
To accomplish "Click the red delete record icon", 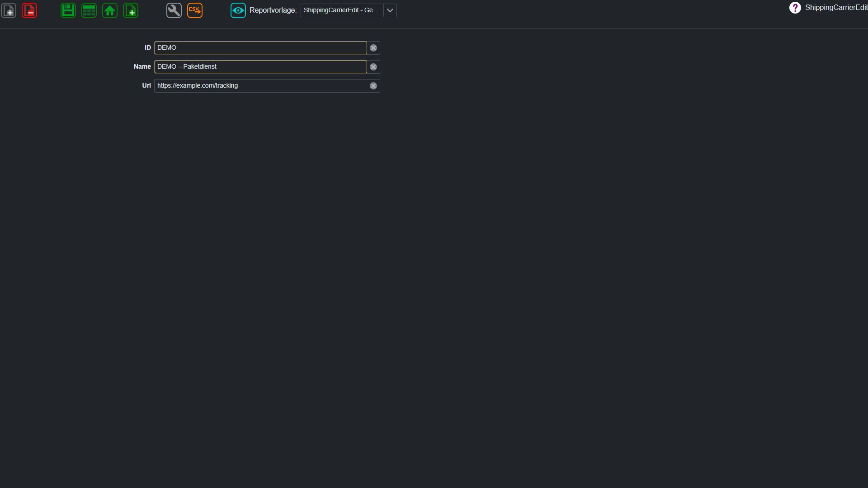I will pyautogui.click(x=29, y=10).
